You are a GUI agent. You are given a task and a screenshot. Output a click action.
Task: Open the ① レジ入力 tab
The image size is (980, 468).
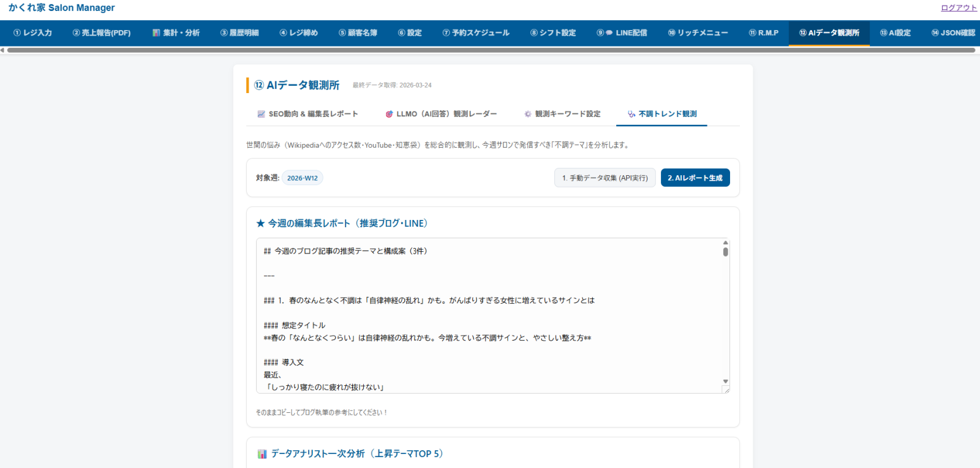coord(32,33)
